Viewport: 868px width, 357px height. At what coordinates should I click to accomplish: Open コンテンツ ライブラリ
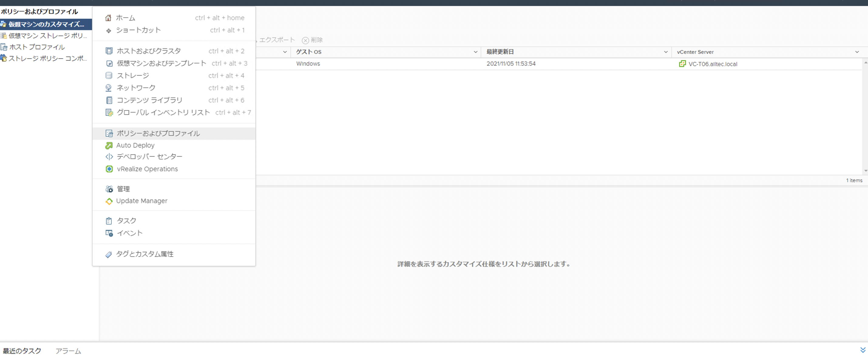(149, 100)
